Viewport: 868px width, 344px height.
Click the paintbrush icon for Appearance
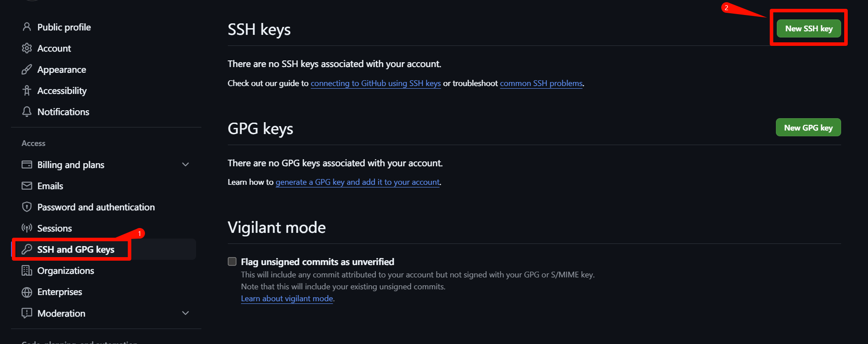pyautogui.click(x=27, y=69)
